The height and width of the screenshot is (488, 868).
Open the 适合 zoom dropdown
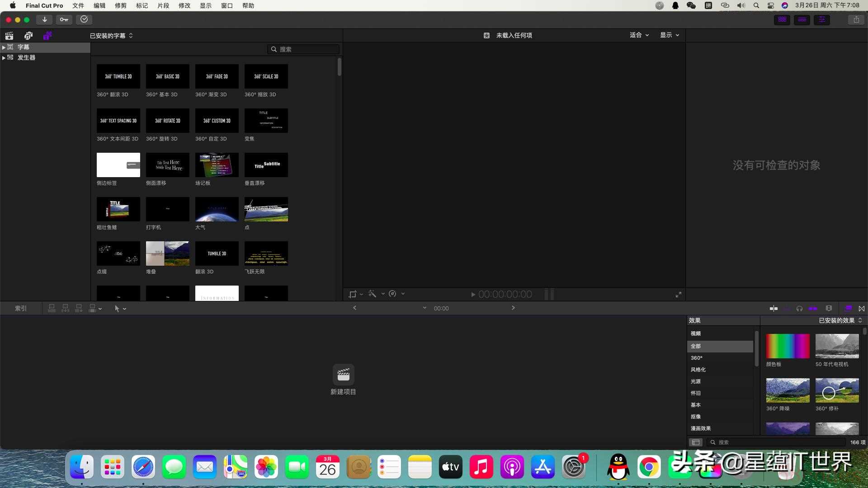pyautogui.click(x=639, y=35)
